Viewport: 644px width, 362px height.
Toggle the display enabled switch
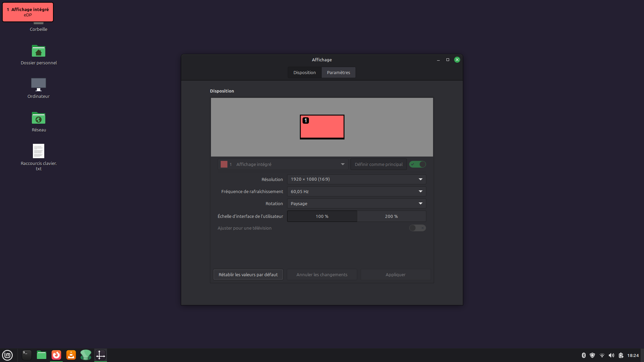tap(418, 164)
